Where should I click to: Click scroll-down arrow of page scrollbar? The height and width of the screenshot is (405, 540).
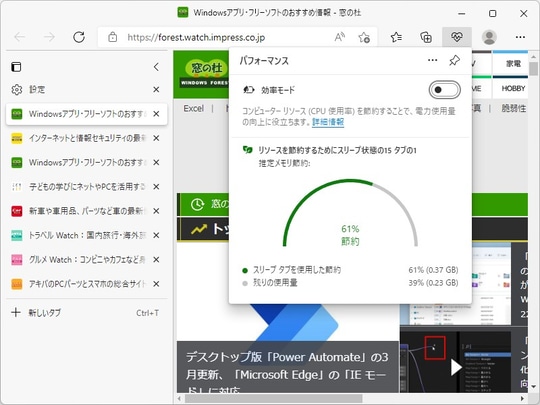tap(533, 386)
